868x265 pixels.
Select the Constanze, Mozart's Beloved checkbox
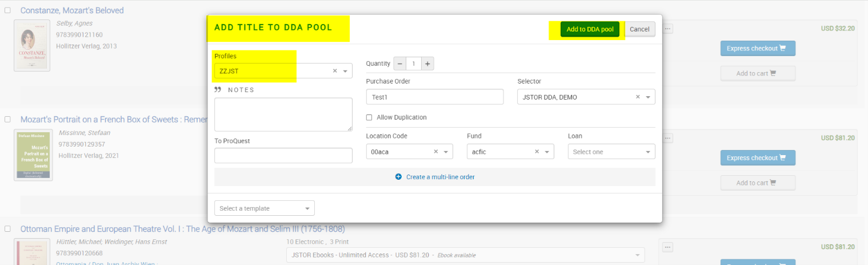pos(7,10)
